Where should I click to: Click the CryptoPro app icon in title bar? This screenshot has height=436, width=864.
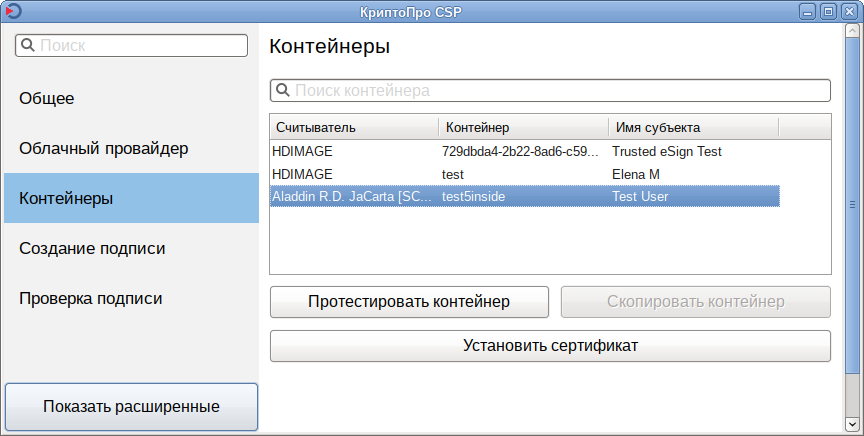click(x=14, y=11)
